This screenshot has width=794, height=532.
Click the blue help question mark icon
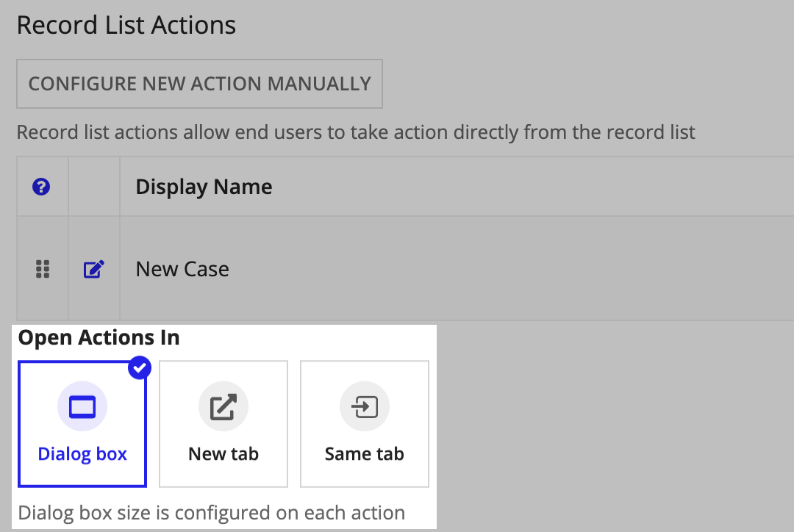pos(41,187)
